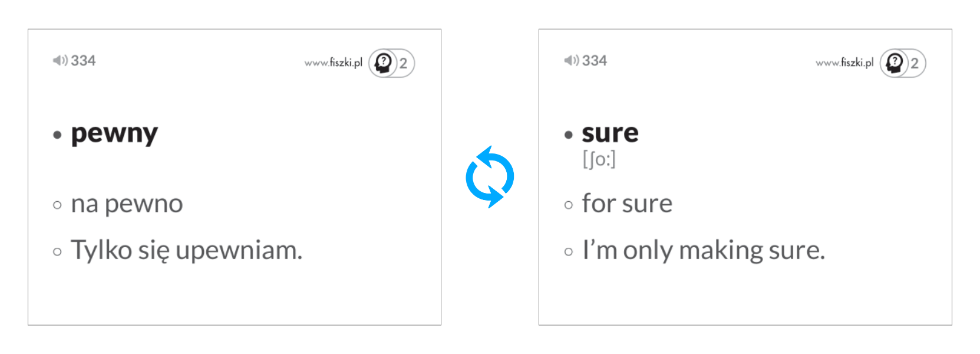Click the phonetic transcription under "sure"

pyautogui.click(x=599, y=159)
